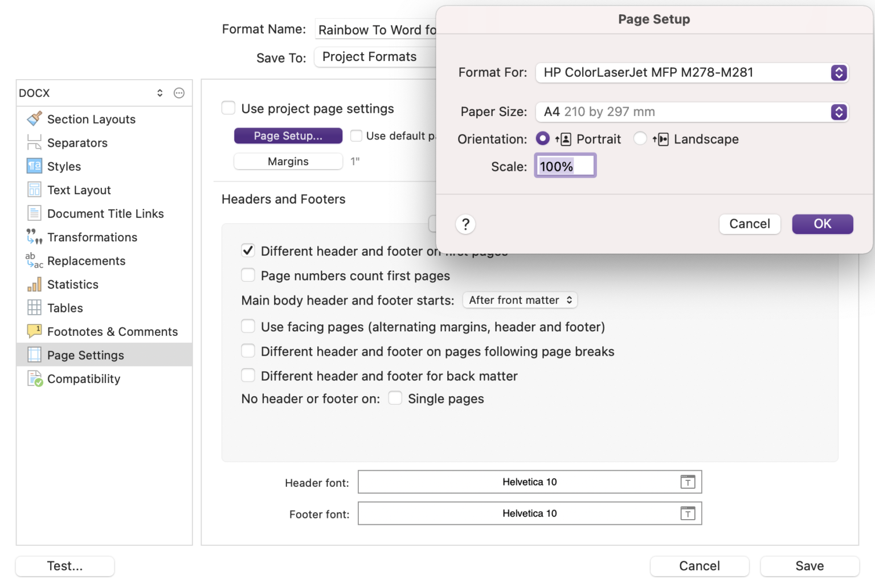Open the After front matter dropdown
The width and height of the screenshot is (875, 588).
click(x=520, y=300)
